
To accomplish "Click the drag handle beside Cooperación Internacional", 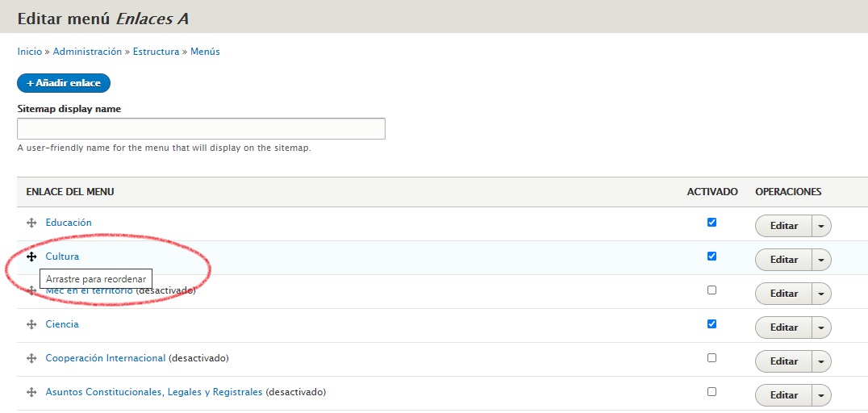I will (x=31, y=358).
